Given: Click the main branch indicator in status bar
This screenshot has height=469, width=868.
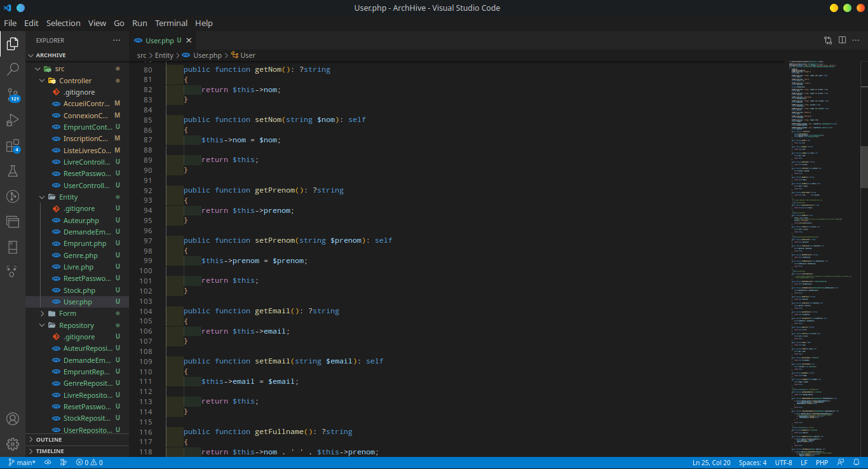Looking at the screenshot, I should coord(22,463).
